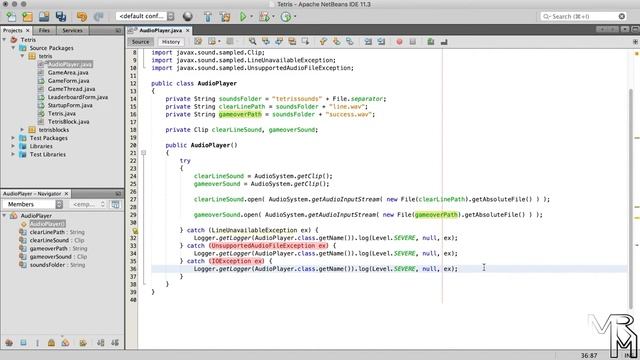Close the AudioPlayer Navigator panel

coord(67,193)
